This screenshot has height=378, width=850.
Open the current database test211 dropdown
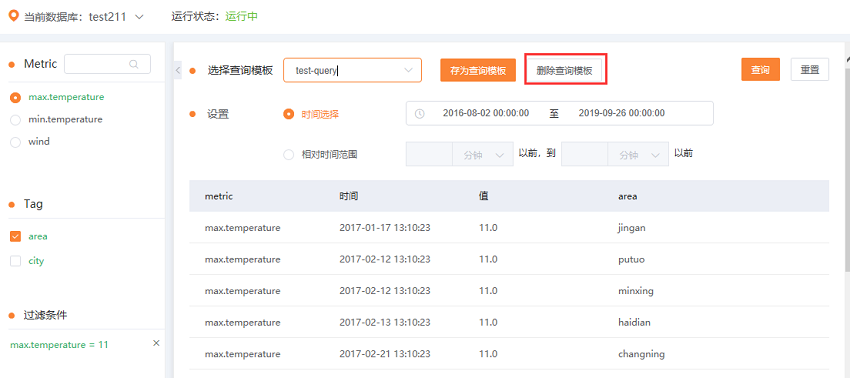click(139, 17)
